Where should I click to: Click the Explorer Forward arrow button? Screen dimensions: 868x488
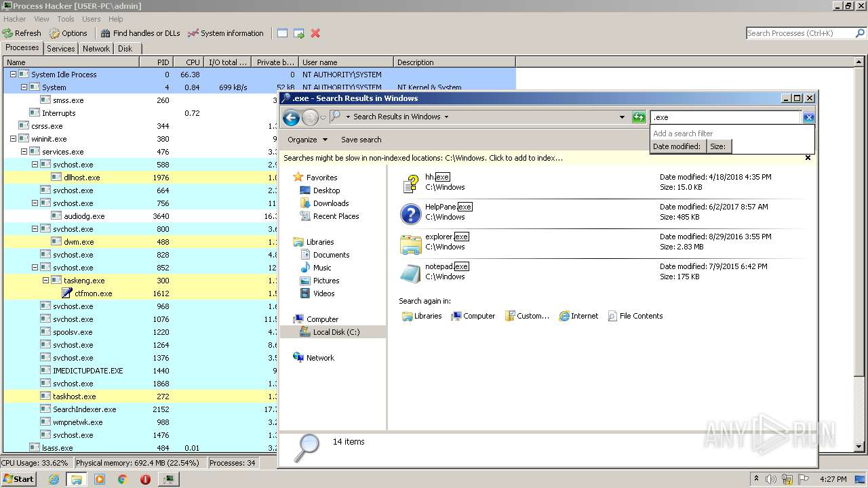(310, 118)
